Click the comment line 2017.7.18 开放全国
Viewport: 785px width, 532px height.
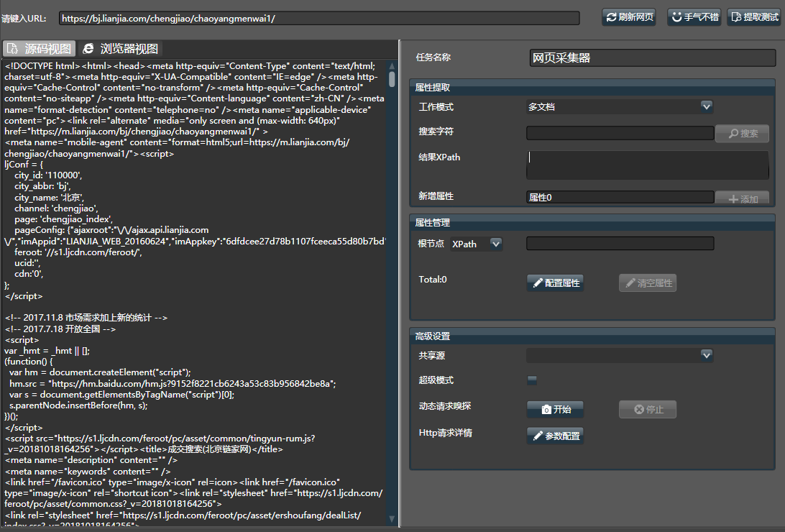[60, 329]
